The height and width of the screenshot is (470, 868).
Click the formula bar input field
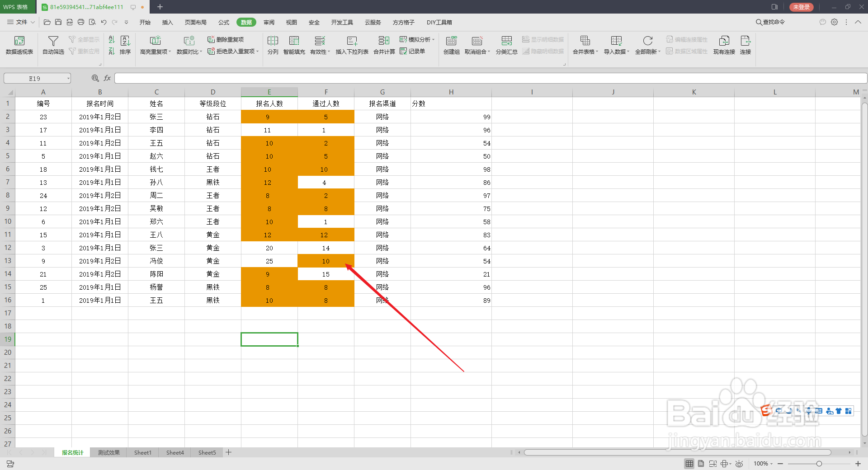pyautogui.click(x=491, y=78)
